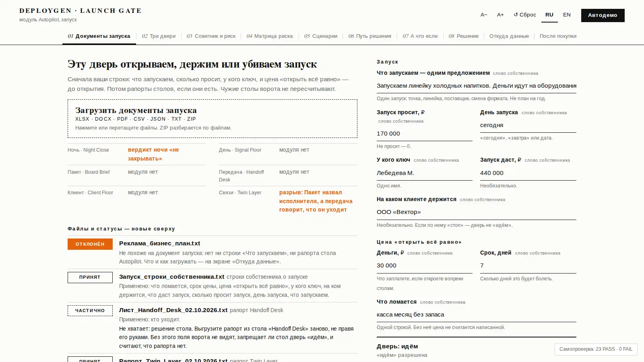Image resolution: width=644 pixels, height=362 pixels.
Task: Open the Откуда данные tab
Action: (509, 36)
